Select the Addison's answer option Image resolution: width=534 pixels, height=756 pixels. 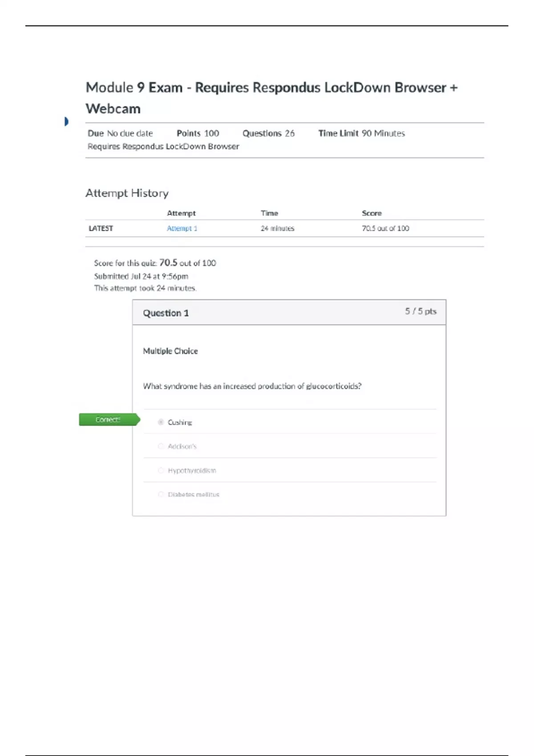coord(161,446)
